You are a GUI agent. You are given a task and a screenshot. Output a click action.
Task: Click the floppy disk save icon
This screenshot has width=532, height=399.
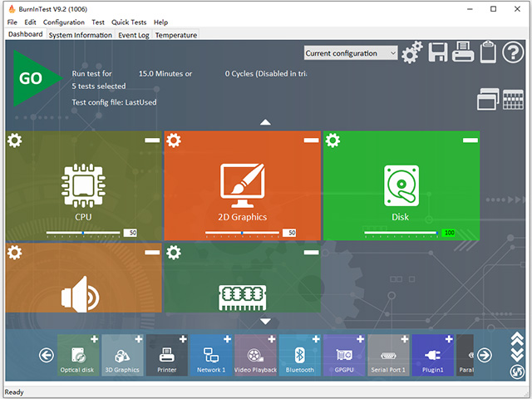point(438,52)
